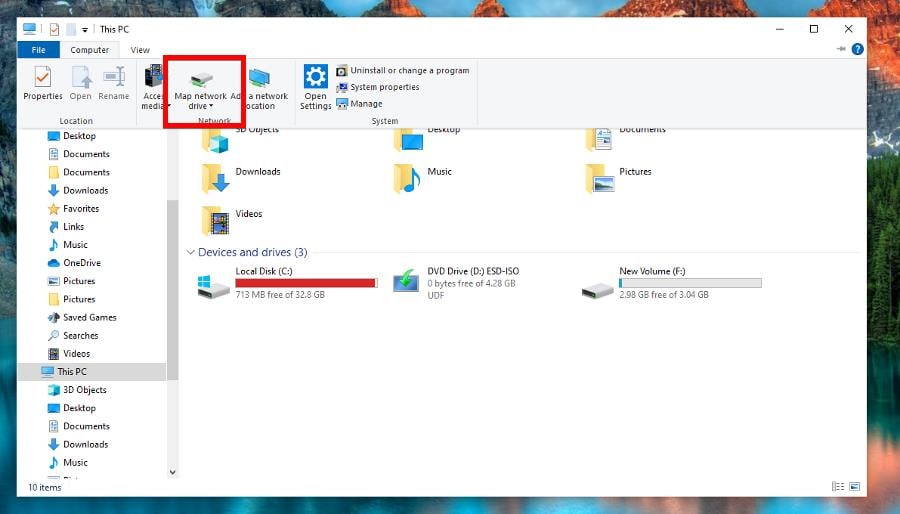Choose Add a network location
The height and width of the screenshot is (514, 900).
click(x=259, y=87)
